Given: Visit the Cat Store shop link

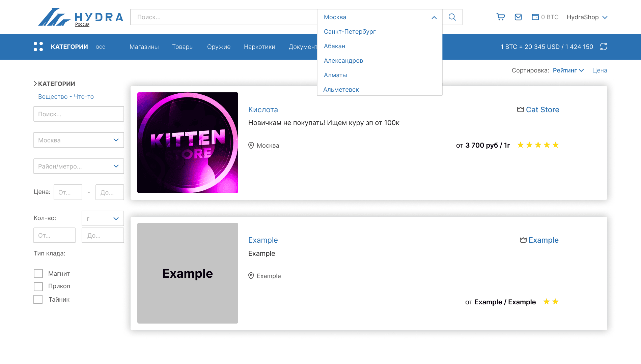Looking at the screenshot, I should coord(542,110).
